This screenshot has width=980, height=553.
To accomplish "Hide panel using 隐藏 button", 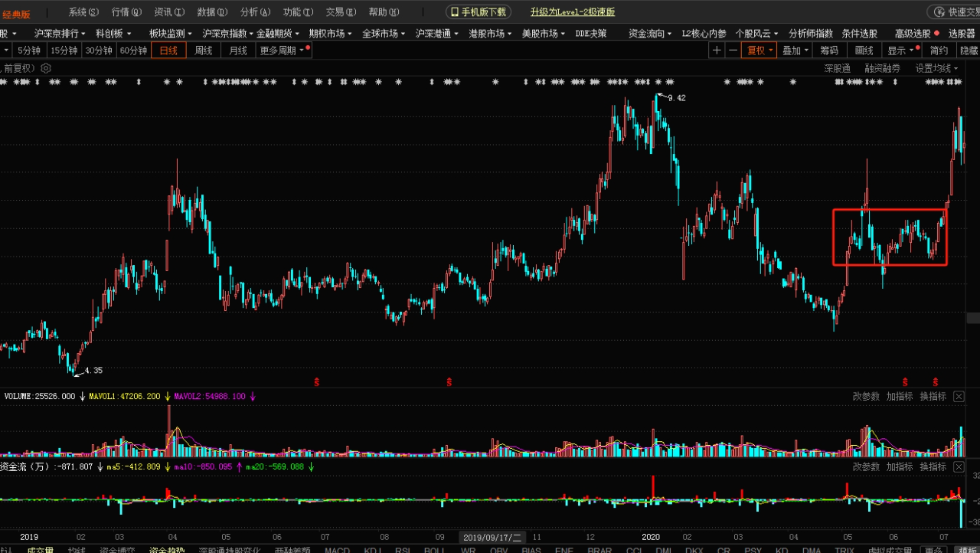I will click(969, 51).
